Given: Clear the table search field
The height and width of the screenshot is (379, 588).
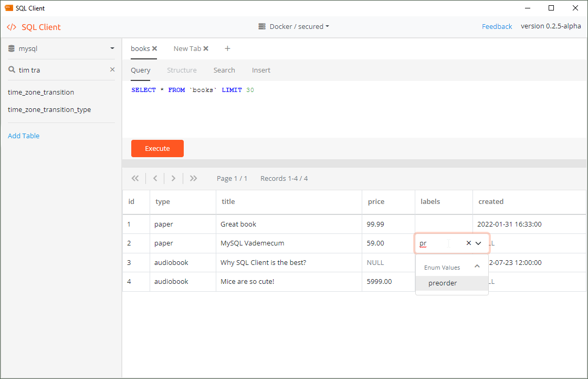Looking at the screenshot, I should click(x=112, y=69).
